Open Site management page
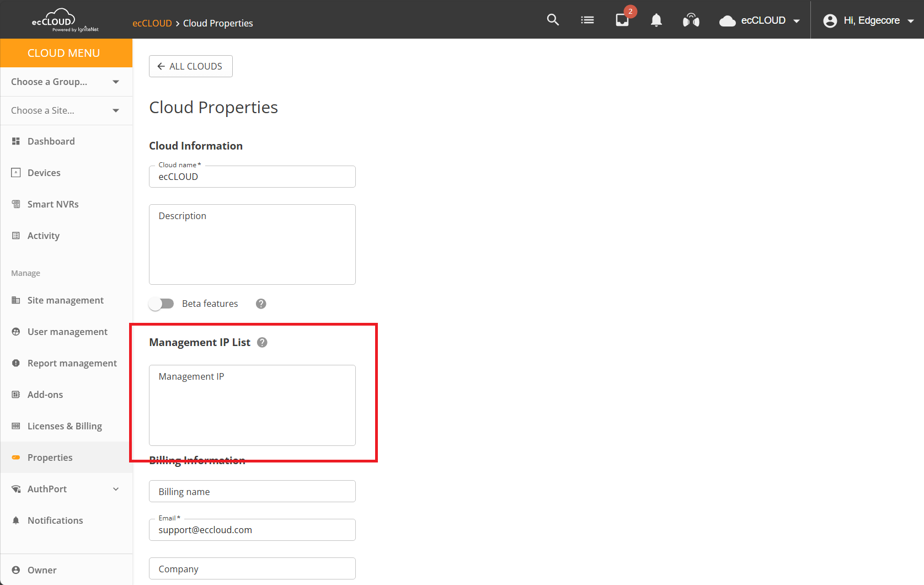924x585 pixels. (x=66, y=300)
